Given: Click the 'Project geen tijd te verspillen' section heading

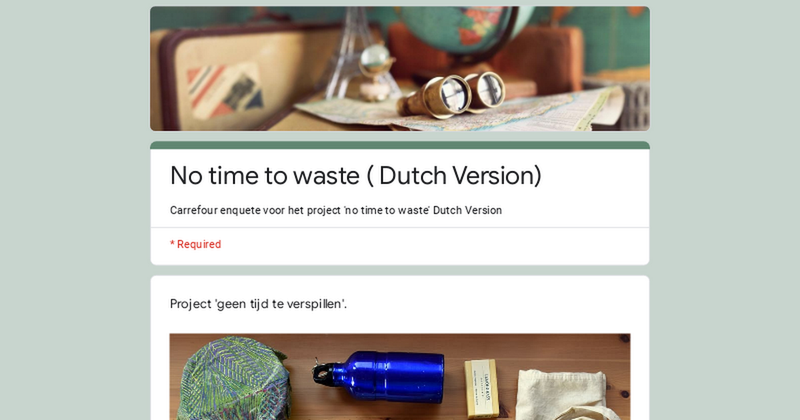Looking at the screenshot, I should coord(258,304).
